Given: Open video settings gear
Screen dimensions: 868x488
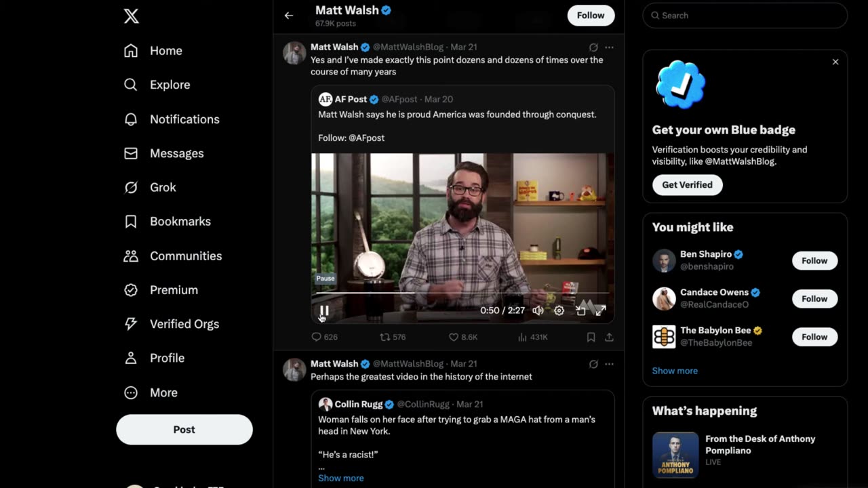Looking at the screenshot, I should tap(559, 310).
